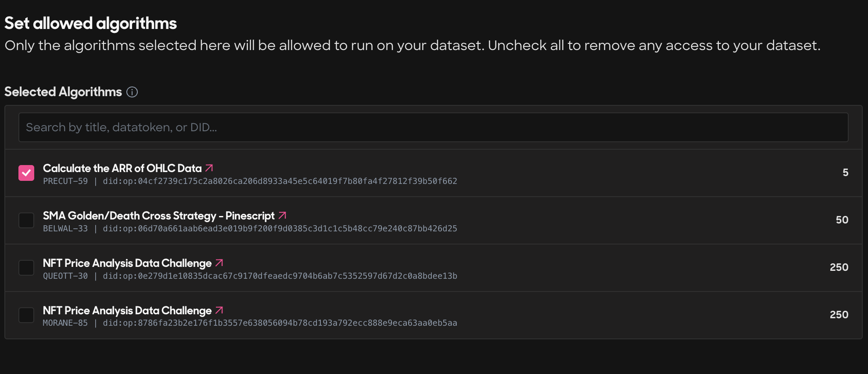This screenshot has height=374, width=868.
Task: Open the Calculate the ARR of OHLC Data title
Action: [122, 168]
